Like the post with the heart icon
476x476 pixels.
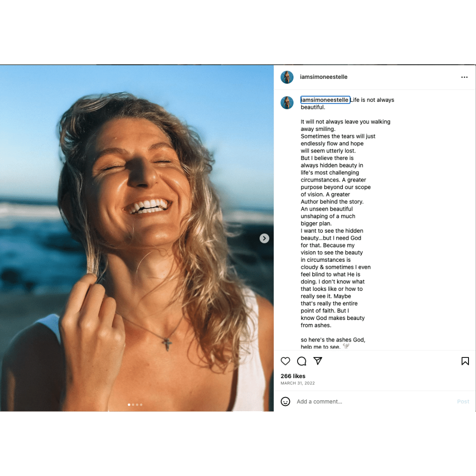[286, 361]
